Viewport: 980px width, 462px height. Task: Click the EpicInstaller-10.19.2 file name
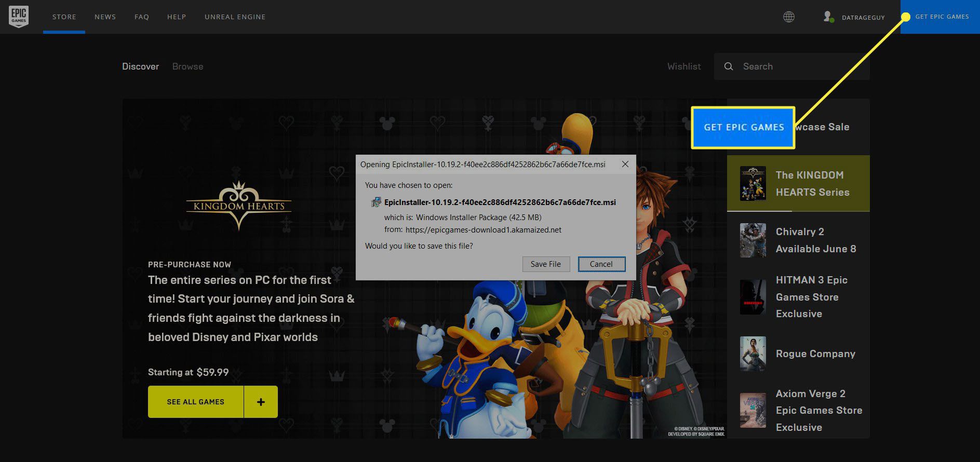[x=500, y=202]
